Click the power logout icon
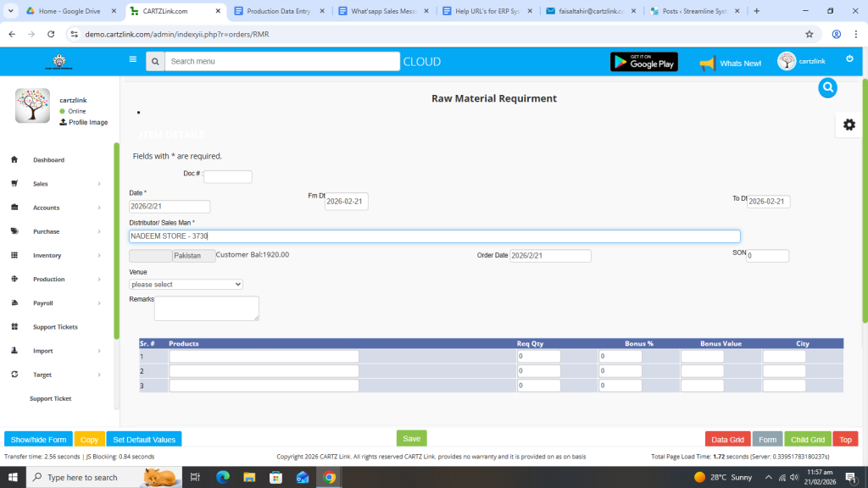 (849, 58)
